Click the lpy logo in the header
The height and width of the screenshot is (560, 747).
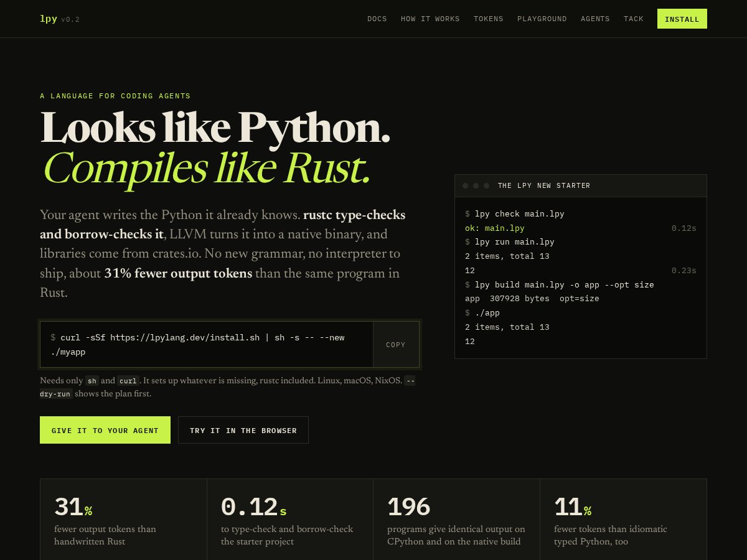[48, 19]
